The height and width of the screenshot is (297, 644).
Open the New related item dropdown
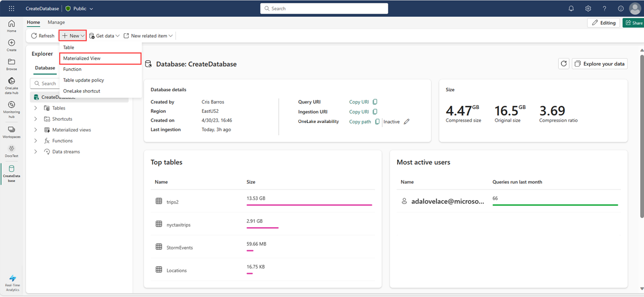click(148, 36)
